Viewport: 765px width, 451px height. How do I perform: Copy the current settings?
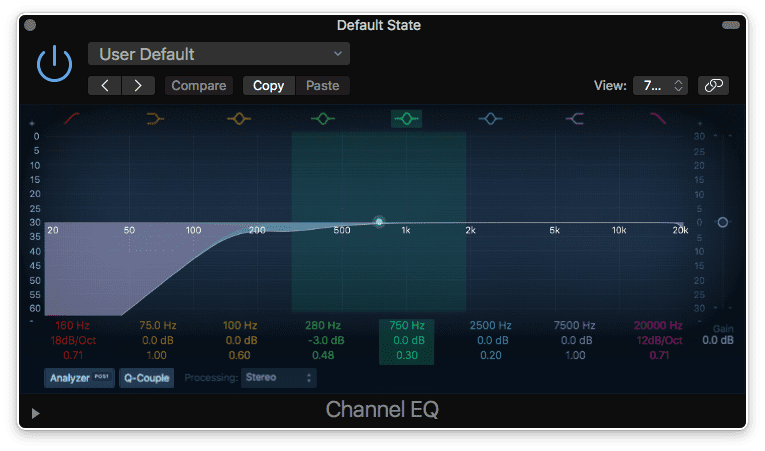click(x=268, y=85)
